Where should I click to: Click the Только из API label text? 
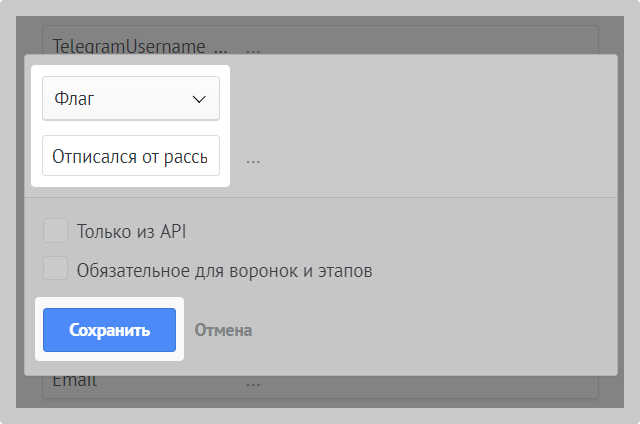coord(131,232)
